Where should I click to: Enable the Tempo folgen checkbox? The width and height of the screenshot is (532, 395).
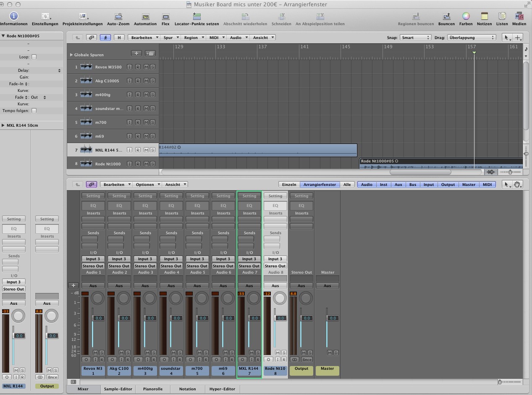(x=34, y=110)
